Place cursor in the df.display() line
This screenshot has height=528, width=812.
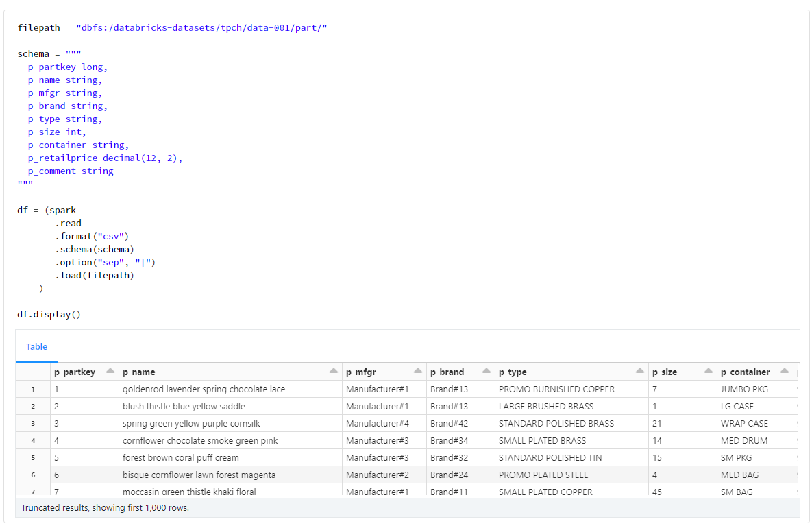coord(47,314)
